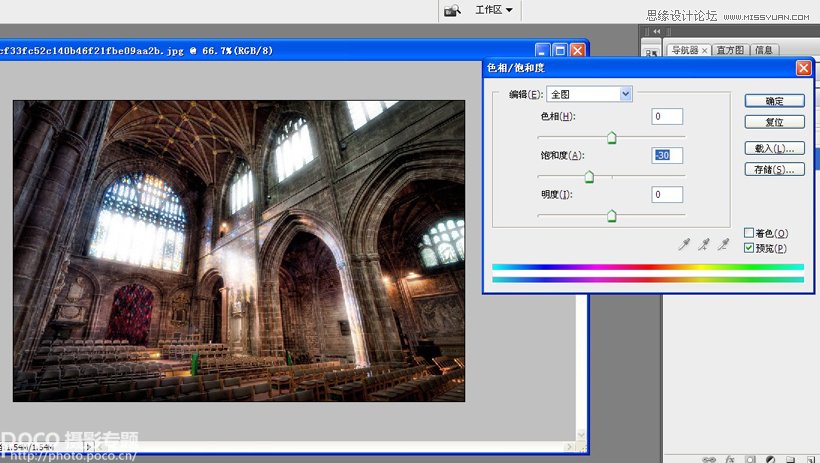Click the 存储(S)... save button
The height and width of the screenshot is (463, 820).
(x=774, y=169)
